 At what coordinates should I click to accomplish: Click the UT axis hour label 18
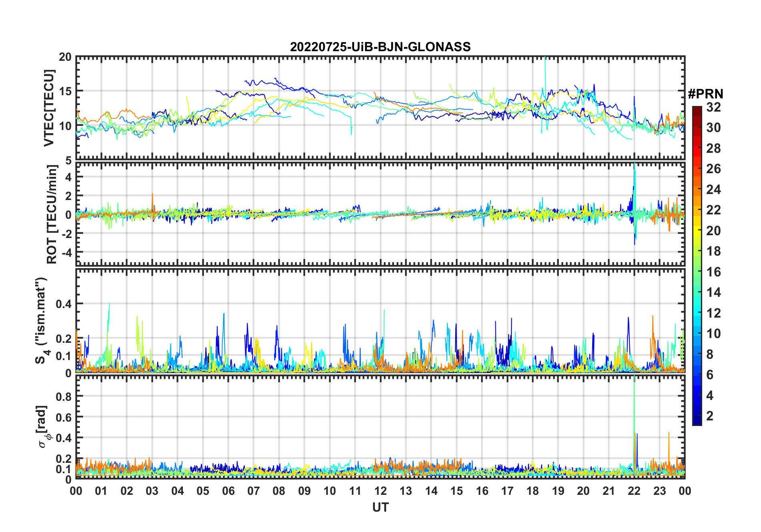coord(533,491)
